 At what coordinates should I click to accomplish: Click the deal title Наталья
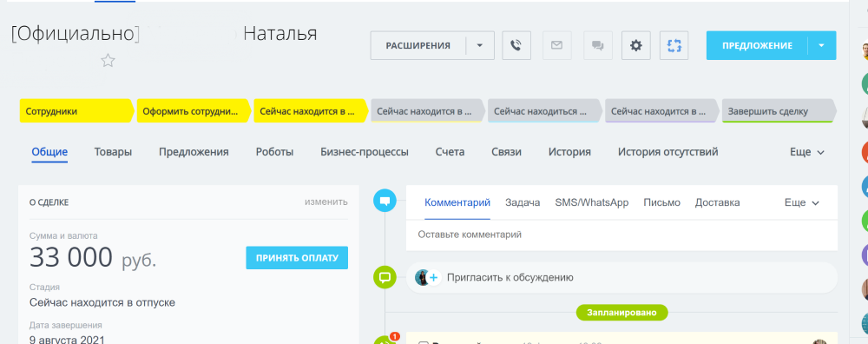280,33
